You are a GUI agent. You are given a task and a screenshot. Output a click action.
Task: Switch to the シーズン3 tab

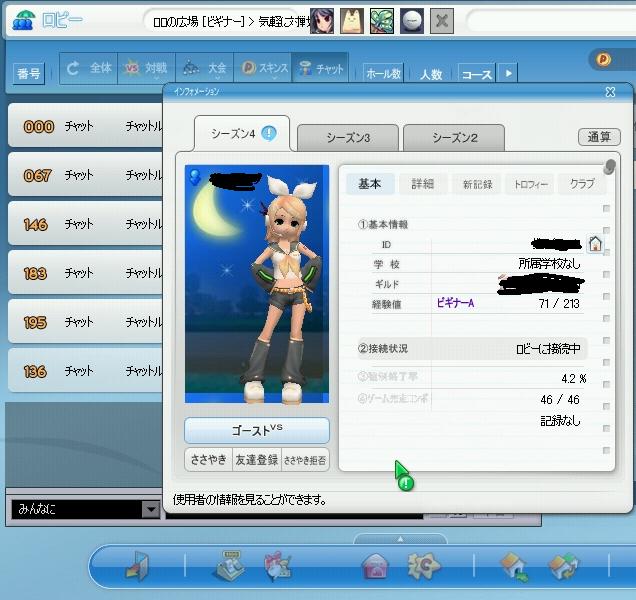coord(348,138)
